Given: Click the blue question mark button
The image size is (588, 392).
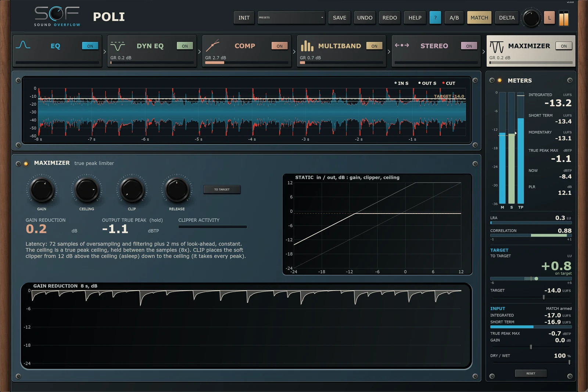Looking at the screenshot, I should click(x=435, y=18).
